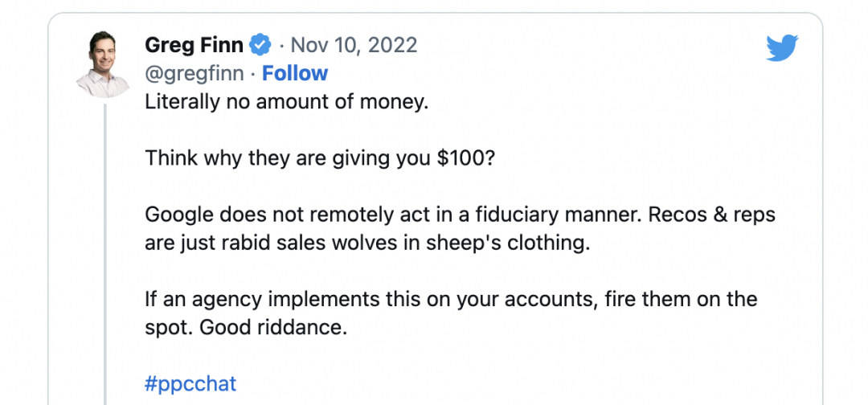
Task: Visit the @gregfinn handle link
Action: click(x=194, y=73)
